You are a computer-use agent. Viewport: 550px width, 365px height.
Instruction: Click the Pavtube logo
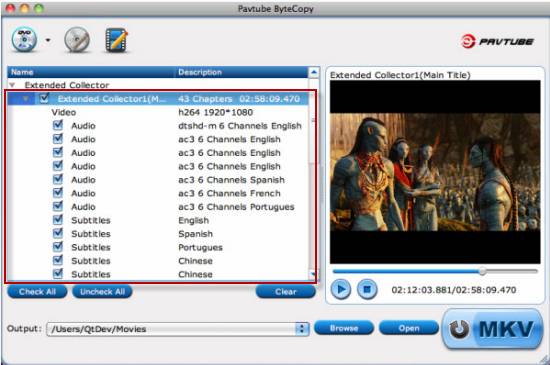click(x=497, y=41)
